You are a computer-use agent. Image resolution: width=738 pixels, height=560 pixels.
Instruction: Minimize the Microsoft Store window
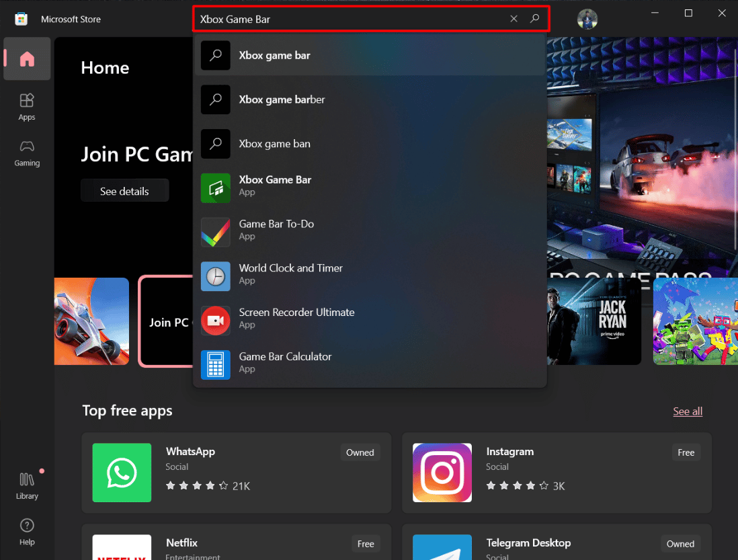(x=655, y=13)
